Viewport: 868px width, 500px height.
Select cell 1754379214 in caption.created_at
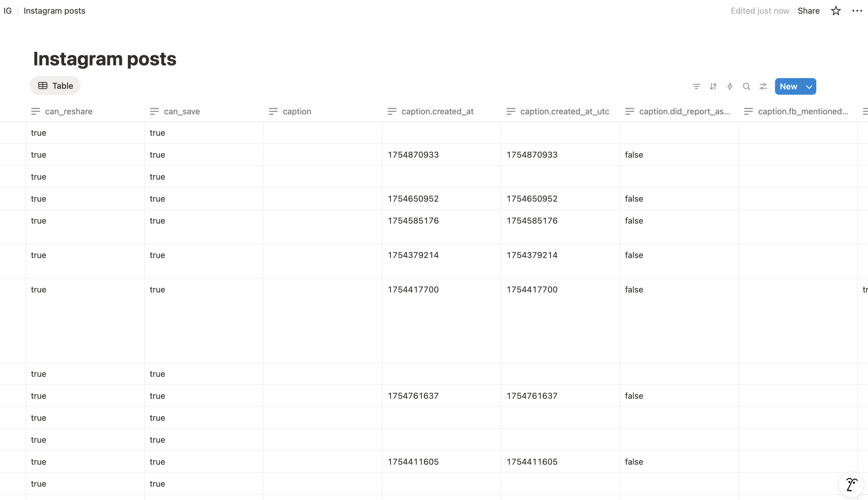coord(442,261)
